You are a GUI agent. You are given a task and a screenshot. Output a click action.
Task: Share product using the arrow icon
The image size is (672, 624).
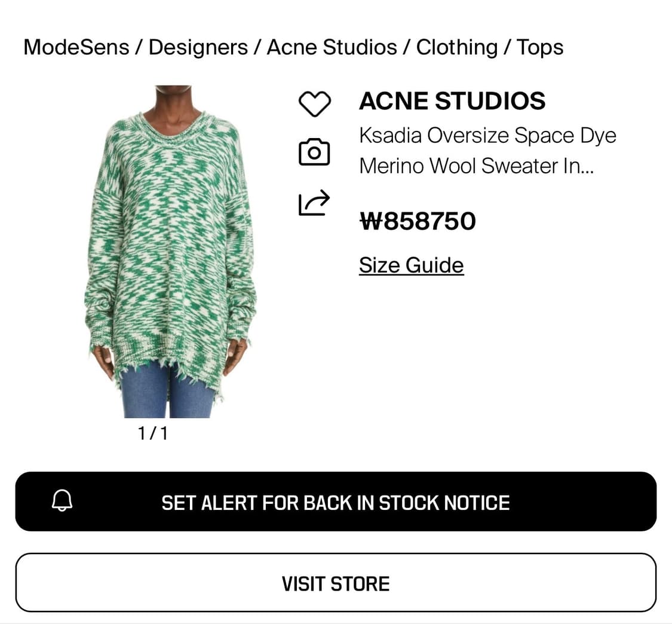tap(314, 203)
